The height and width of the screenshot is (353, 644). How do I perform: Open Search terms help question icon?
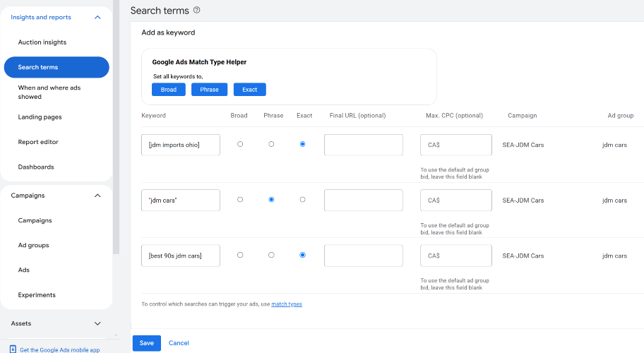click(197, 11)
